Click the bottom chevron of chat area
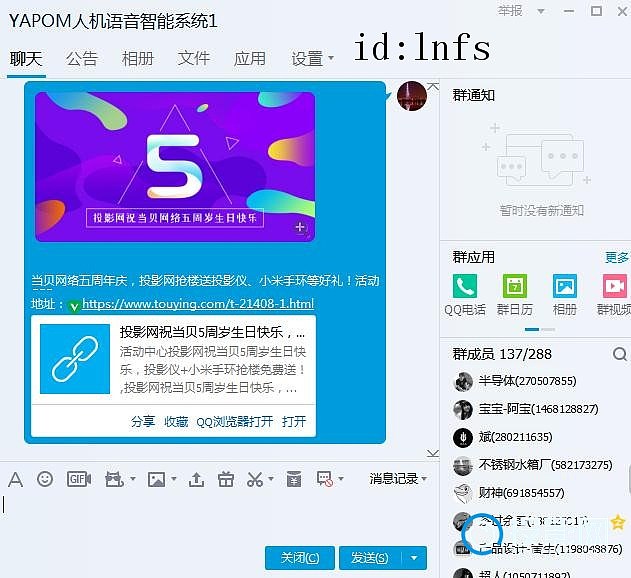 click(x=433, y=454)
